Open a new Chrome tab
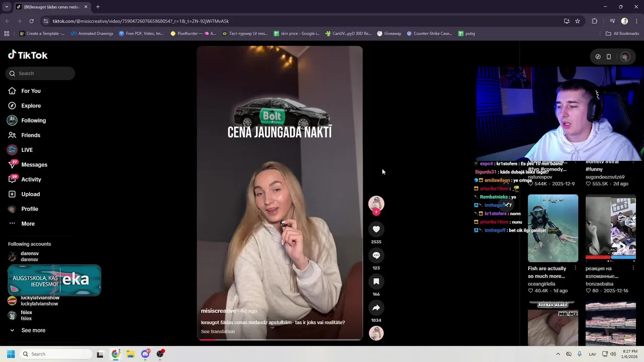Image resolution: width=644 pixels, height=362 pixels. 98,7
